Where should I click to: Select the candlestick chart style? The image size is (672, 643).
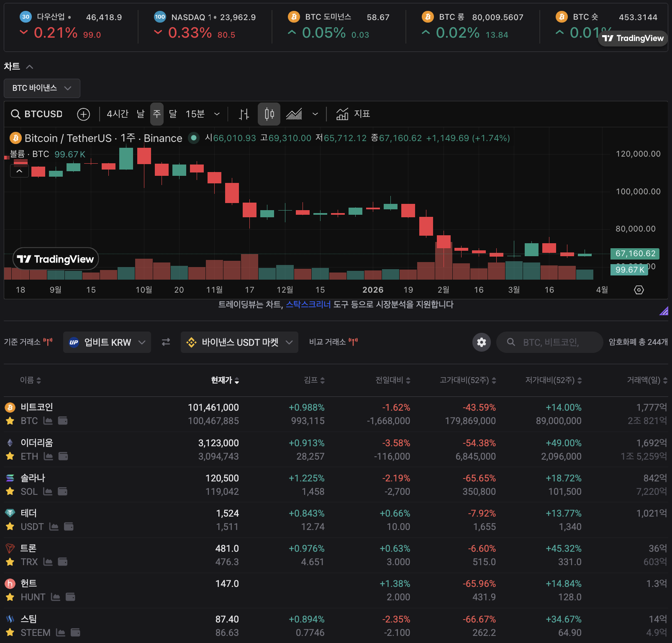tap(269, 114)
